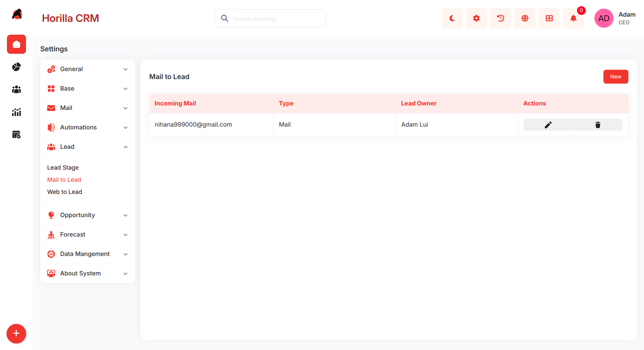Image resolution: width=644 pixels, height=350 pixels.
Task: Open the calendar check sidebar icon
Action: click(x=16, y=135)
